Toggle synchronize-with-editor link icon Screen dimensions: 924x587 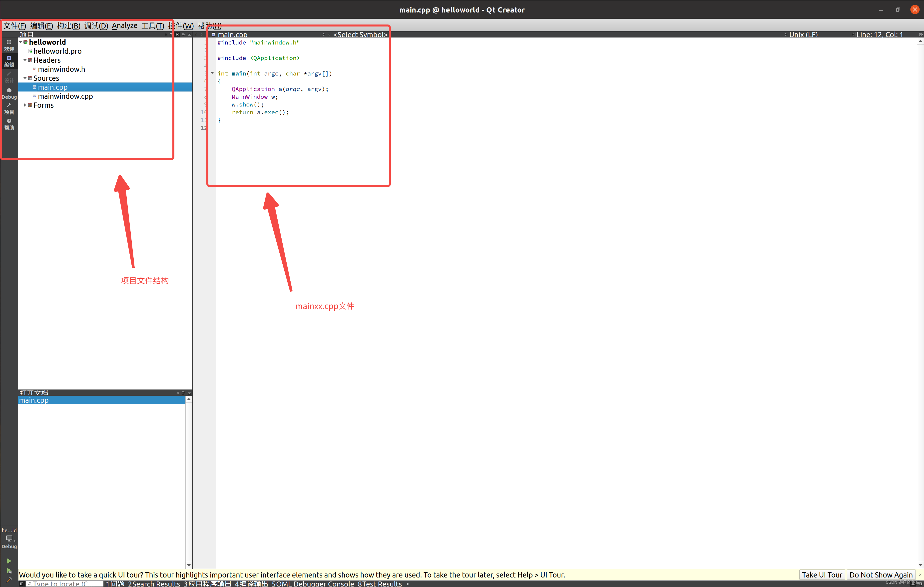click(x=177, y=34)
